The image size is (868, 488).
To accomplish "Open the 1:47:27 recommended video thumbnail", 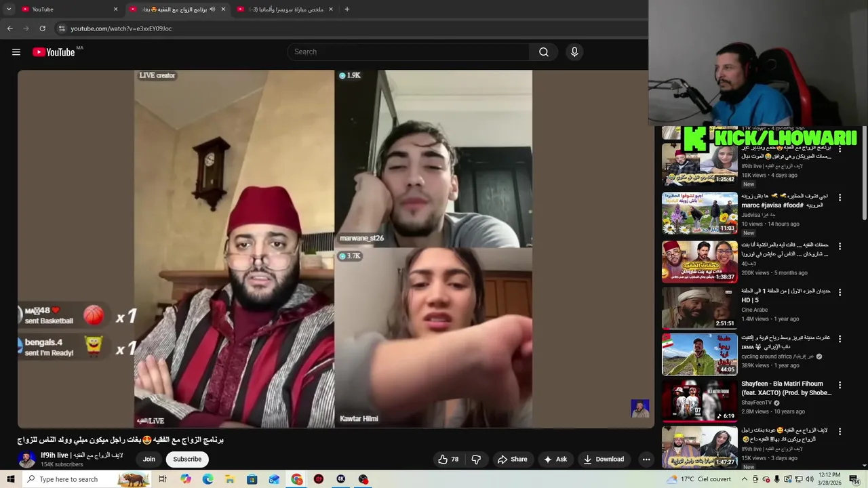I will point(700,447).
